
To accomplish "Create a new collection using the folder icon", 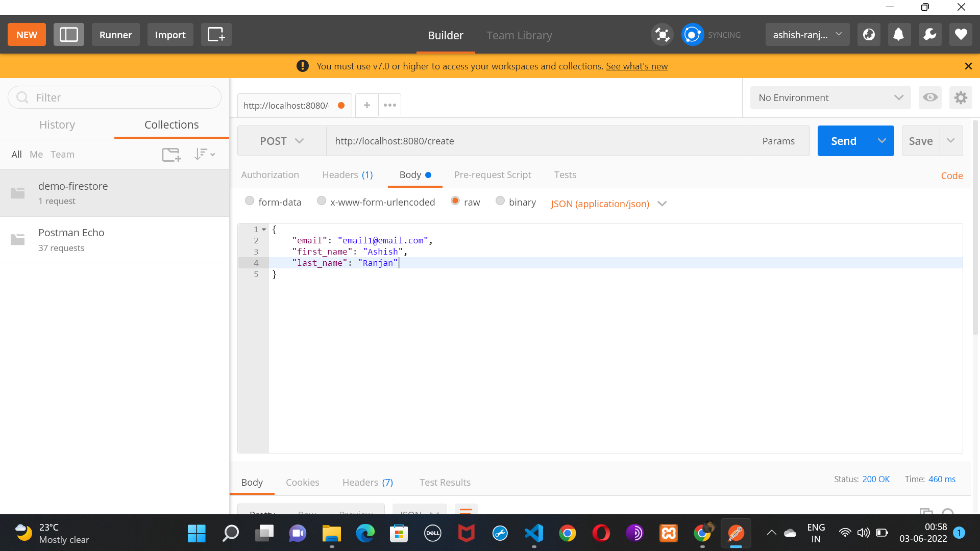I will pos(170,154).
